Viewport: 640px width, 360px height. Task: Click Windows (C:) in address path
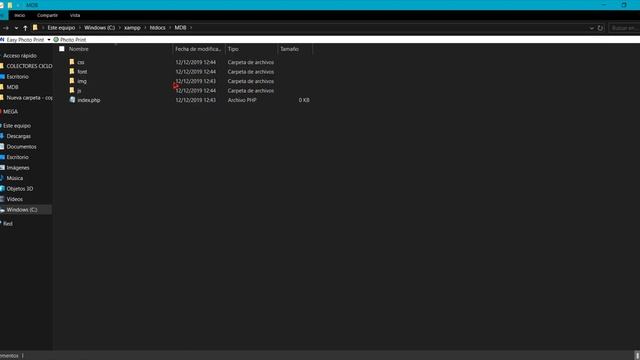100,28
